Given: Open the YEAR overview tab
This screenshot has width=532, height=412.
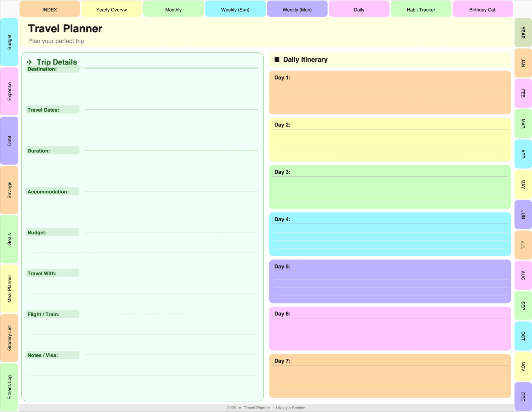Looking at the screenshot, I should pos(523,33).
